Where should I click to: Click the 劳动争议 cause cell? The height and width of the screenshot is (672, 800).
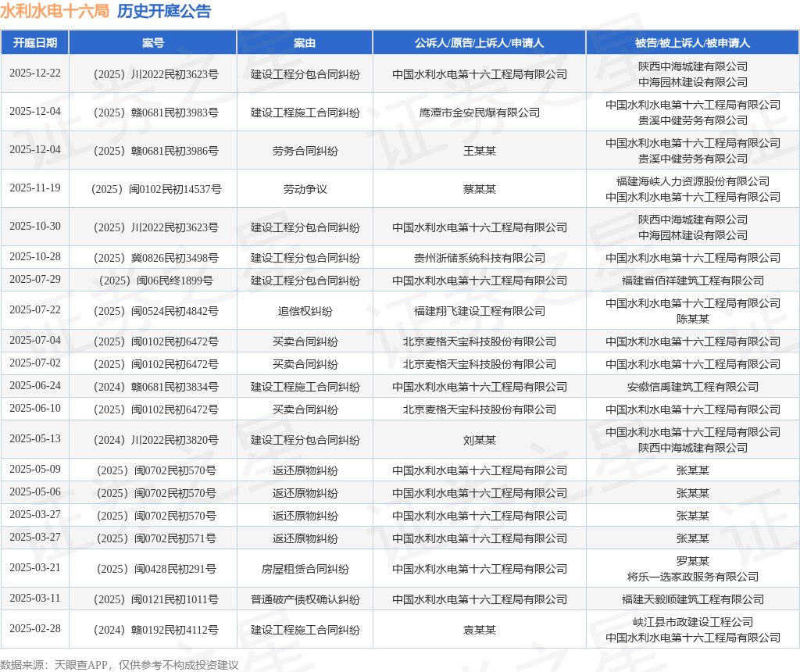pyautogui.click(x=305, y=189)
